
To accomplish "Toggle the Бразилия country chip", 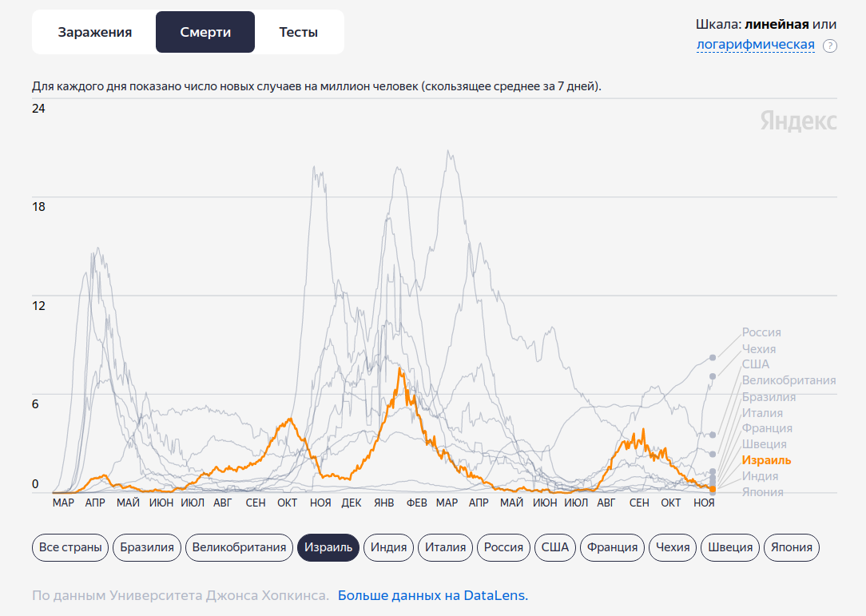I will [x=147, y=547].
